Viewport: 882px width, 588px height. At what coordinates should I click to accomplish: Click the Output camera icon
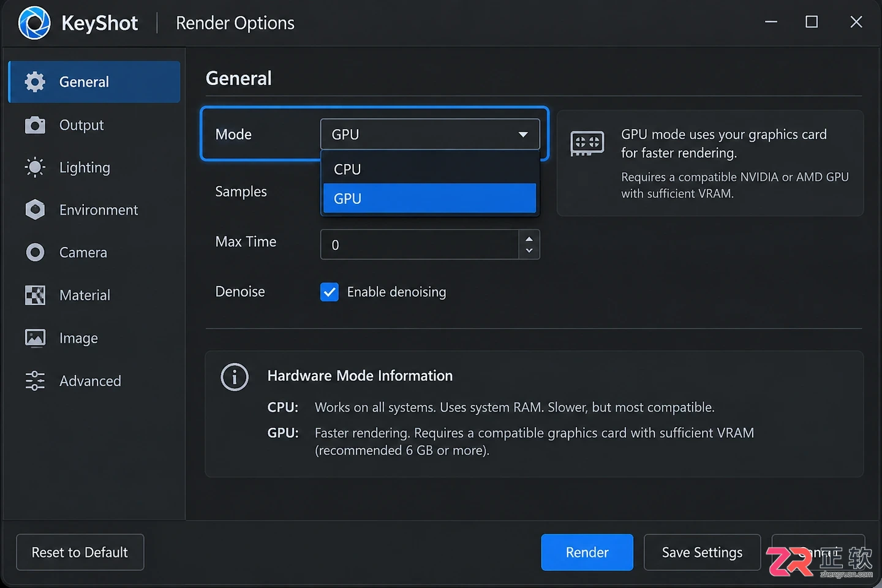[x=35, y=125]
